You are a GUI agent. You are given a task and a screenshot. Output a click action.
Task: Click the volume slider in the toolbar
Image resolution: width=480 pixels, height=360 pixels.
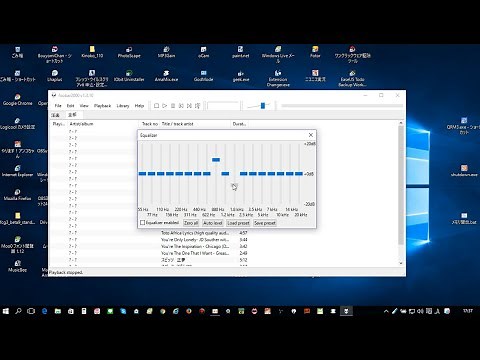pyautogui.click(x=263, y=106)
